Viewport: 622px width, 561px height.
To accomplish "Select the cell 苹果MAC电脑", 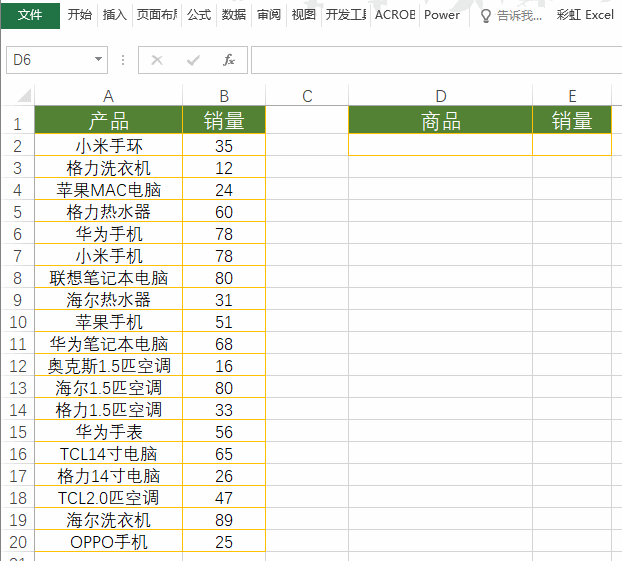I will [x=108, y=190].
